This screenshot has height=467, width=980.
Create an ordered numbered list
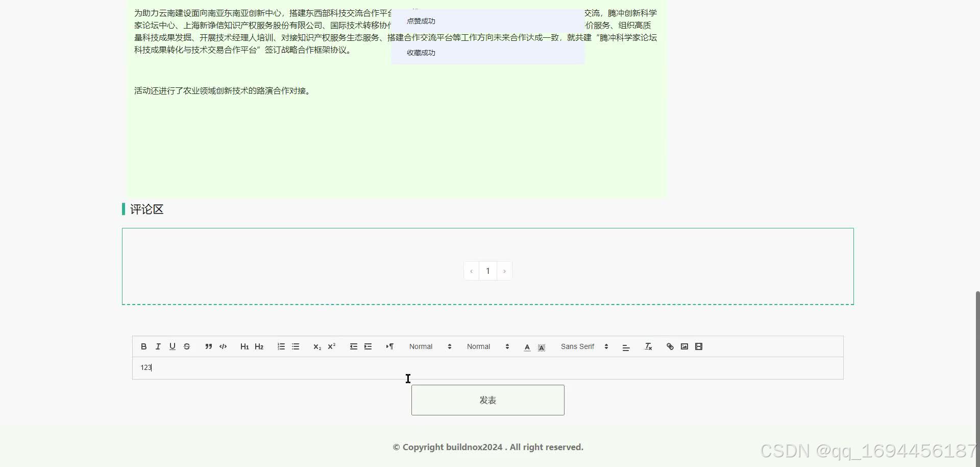click(281, 346)
